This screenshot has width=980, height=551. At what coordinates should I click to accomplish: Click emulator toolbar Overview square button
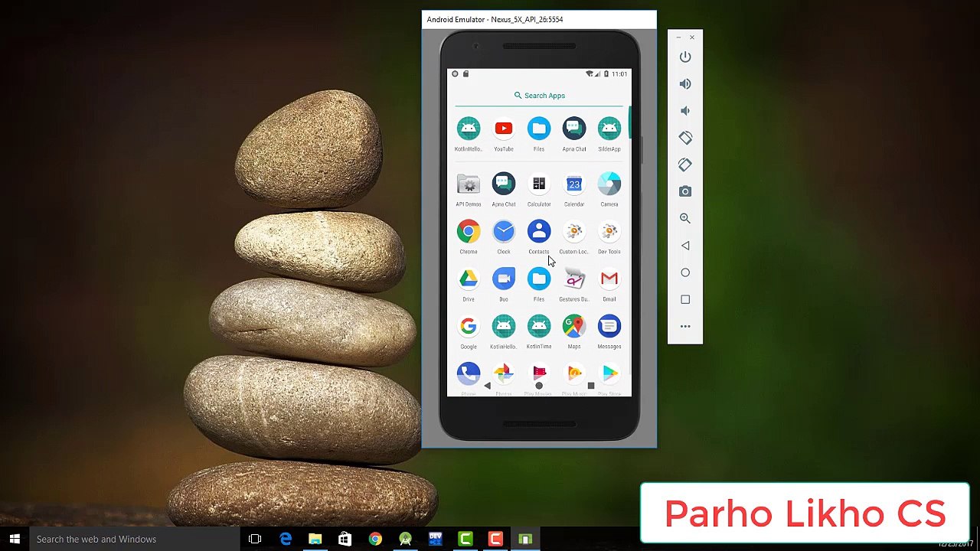pyautogui.click(x=685, y=299)
